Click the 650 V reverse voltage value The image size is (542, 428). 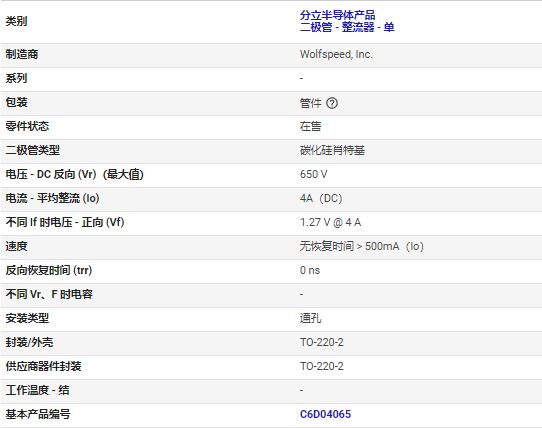coord(314,174)
